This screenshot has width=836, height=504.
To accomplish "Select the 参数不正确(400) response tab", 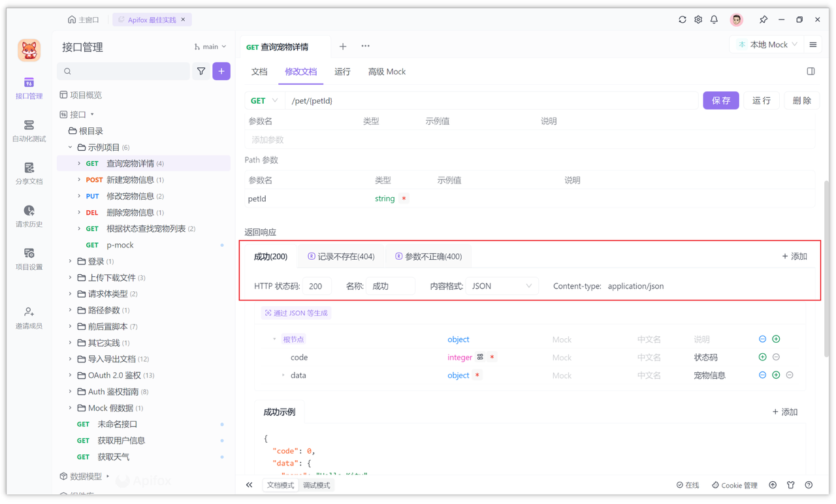I will click(428, 257).
